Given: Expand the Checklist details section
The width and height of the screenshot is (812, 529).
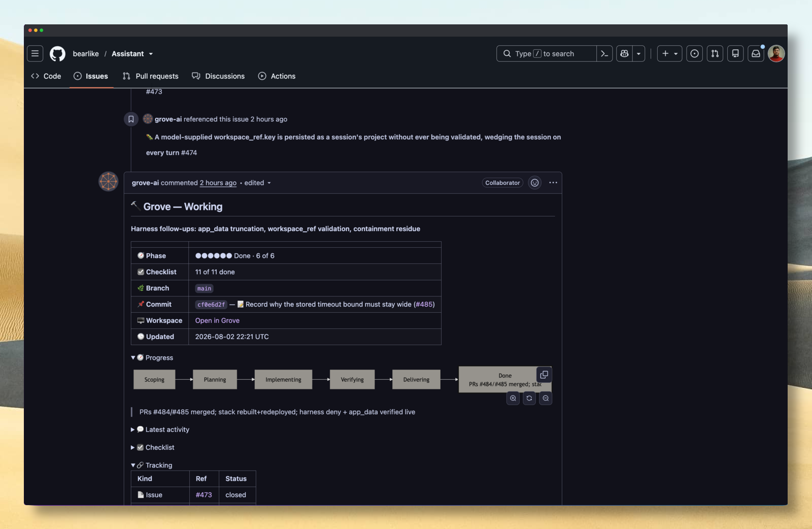Looking at the screenshot, I should click(153, 447).
